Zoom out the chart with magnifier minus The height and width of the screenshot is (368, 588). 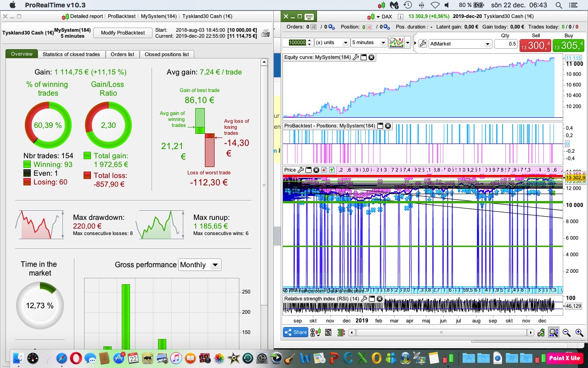[x=566, y=333]
